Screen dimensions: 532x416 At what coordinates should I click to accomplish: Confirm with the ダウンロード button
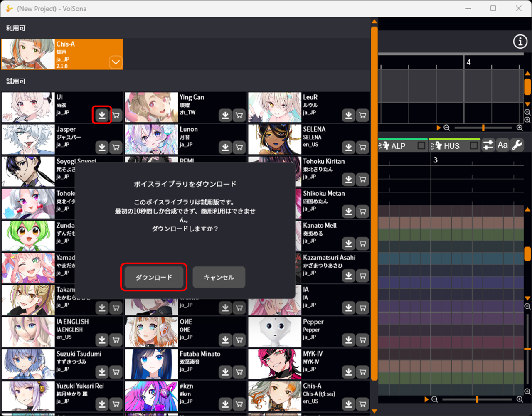[154, 277]
